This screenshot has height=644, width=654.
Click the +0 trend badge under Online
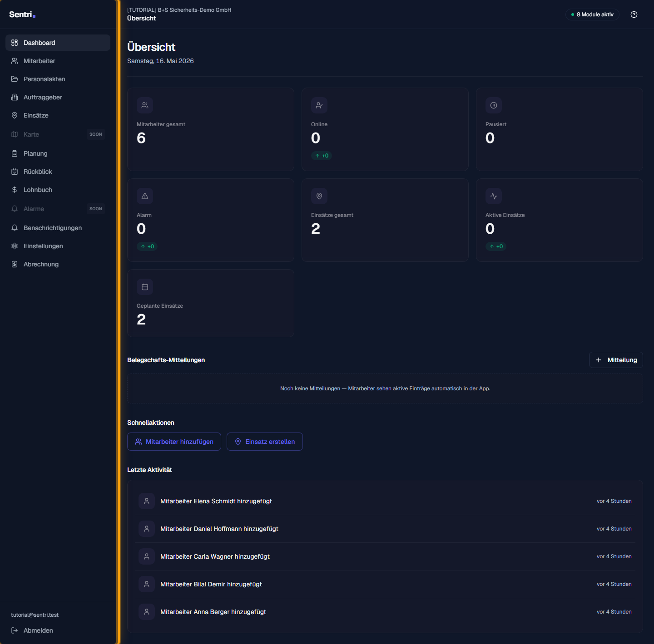coord(322,156)
